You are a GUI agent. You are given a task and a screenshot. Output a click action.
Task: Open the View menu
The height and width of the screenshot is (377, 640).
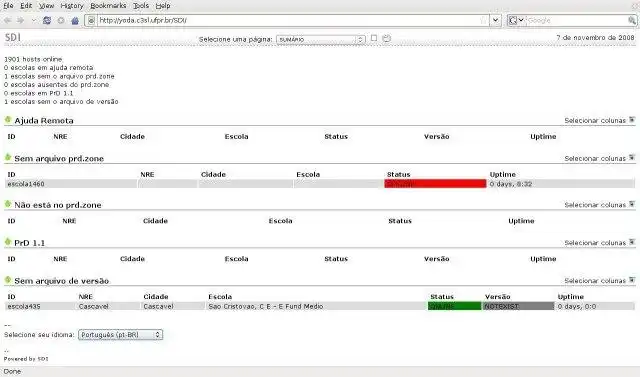47,6
